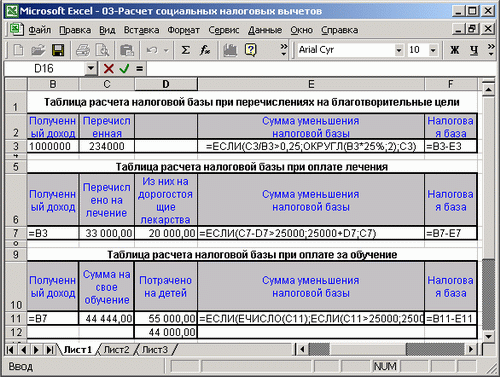This screenshot has width=500, height=377.
Task: Toggle Bold (Ж) formatting
Action: [x=454, y=50]
